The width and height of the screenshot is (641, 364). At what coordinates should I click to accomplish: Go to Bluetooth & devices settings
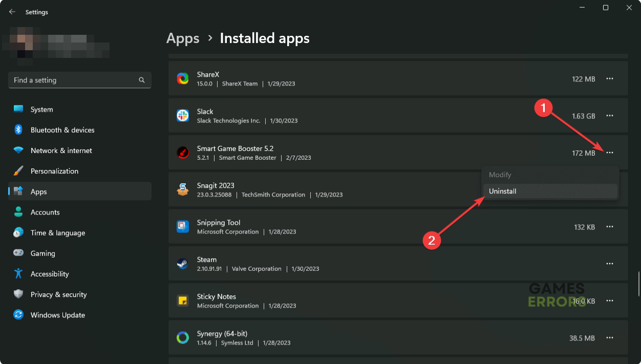[x=62, y=130]
